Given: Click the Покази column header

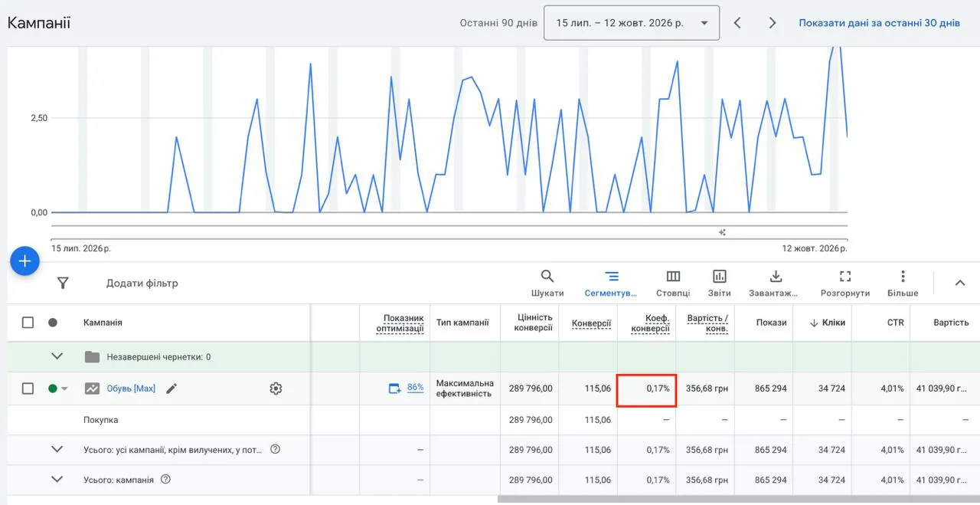Looking at the screenshot, I should pos(771,323).
